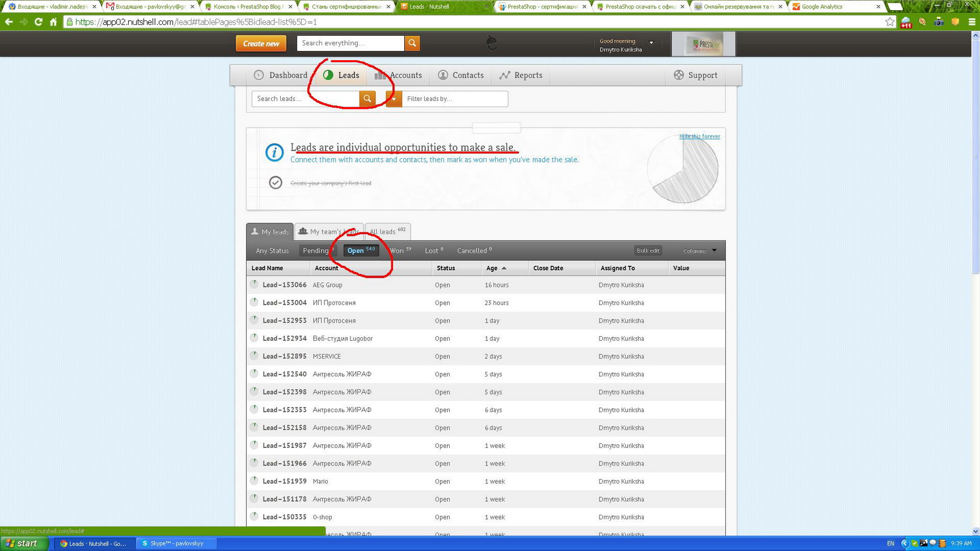The height and width of the screenshot is (551, 980).
Task: Click the Bulk edit button
Action: [x=648, y=251]
